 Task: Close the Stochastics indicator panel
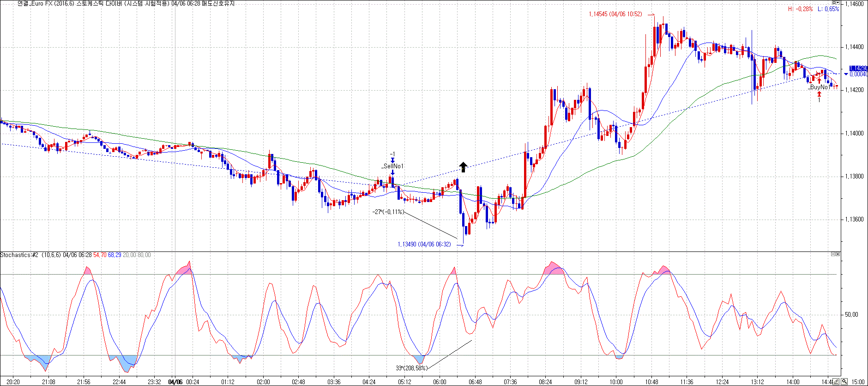point(838,254)
